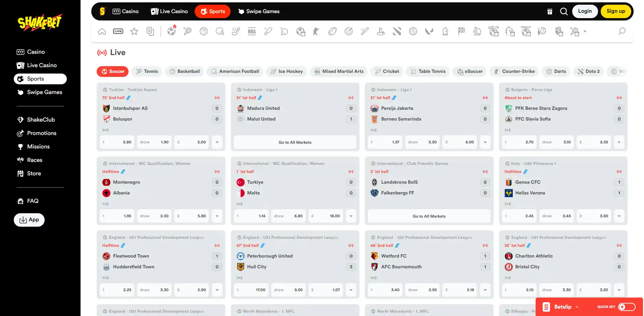
Task: Open site search magnifier in top bar
Action: coord(564,11)
